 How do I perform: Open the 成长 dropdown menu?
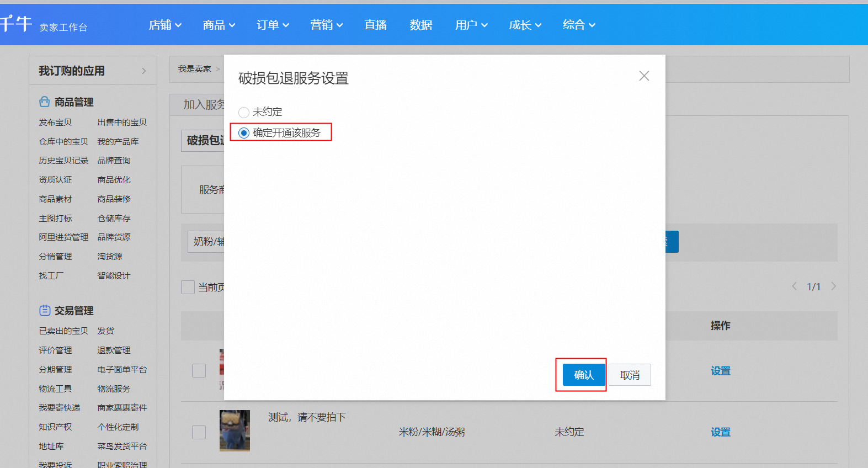pos(525,25)
